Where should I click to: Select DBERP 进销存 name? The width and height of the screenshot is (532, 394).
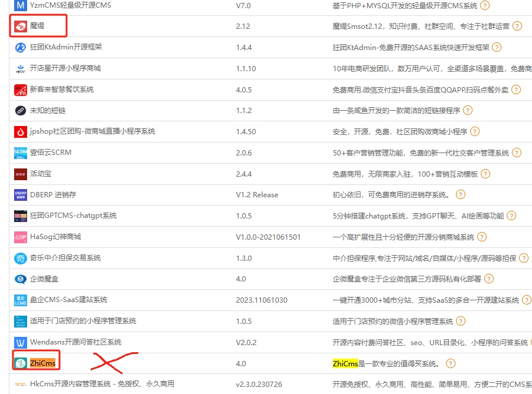point(53,194)
